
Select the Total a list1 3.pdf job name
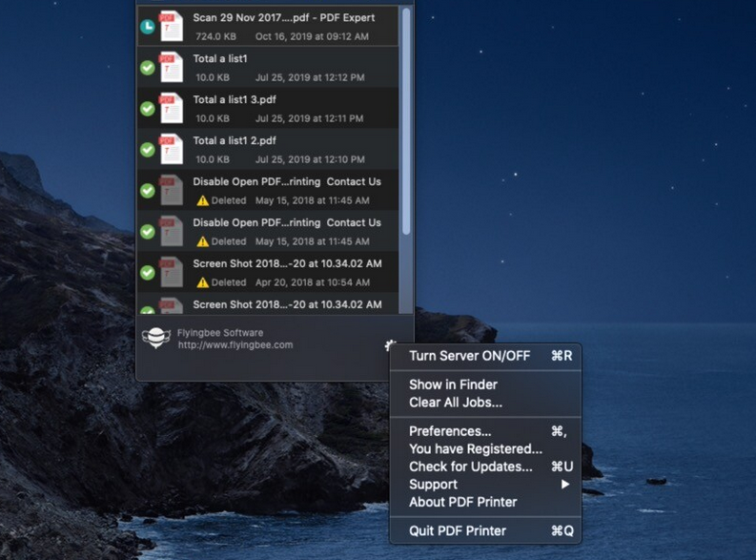[x=235, y=100]
